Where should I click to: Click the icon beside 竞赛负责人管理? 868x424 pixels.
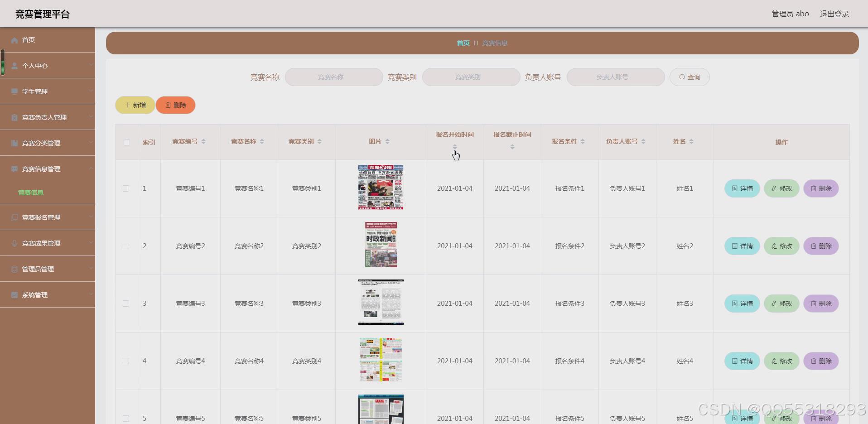pyautogui.click(x=14, y=118)
